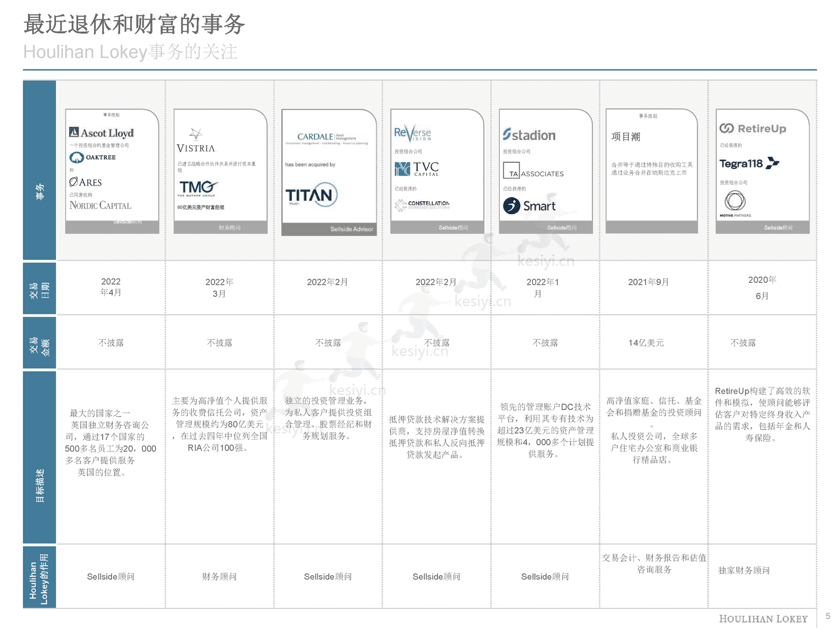Image resolution: width=840 pixels, height=630 pixels.
Task: Click the stadion logo
Action: [x=529, y=135]
